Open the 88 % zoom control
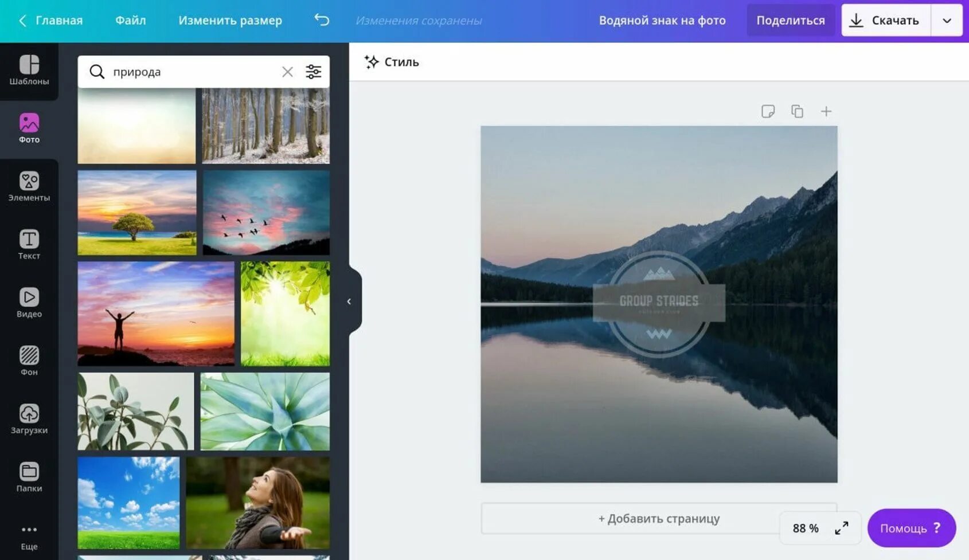The image size is (969, 560). pos(805,528)
